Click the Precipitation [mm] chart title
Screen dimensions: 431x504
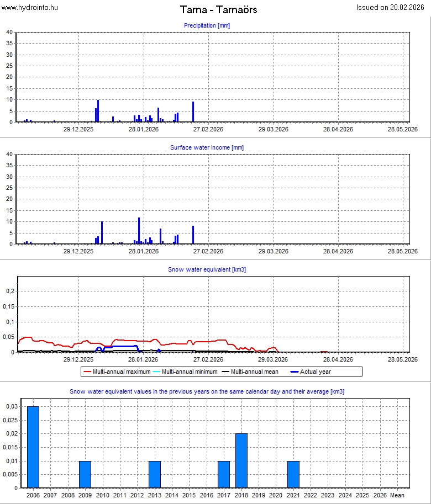(x=207, y=25)
